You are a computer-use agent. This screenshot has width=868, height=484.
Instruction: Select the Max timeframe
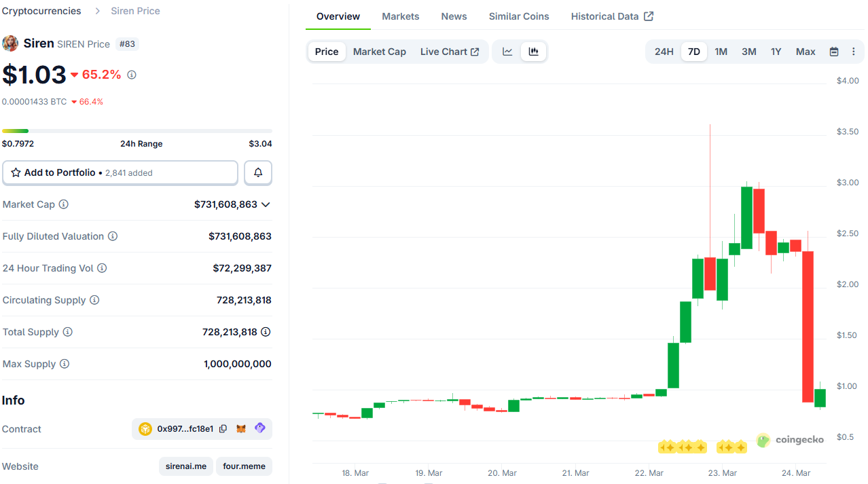pyautogui.click(x=805, y=51)
